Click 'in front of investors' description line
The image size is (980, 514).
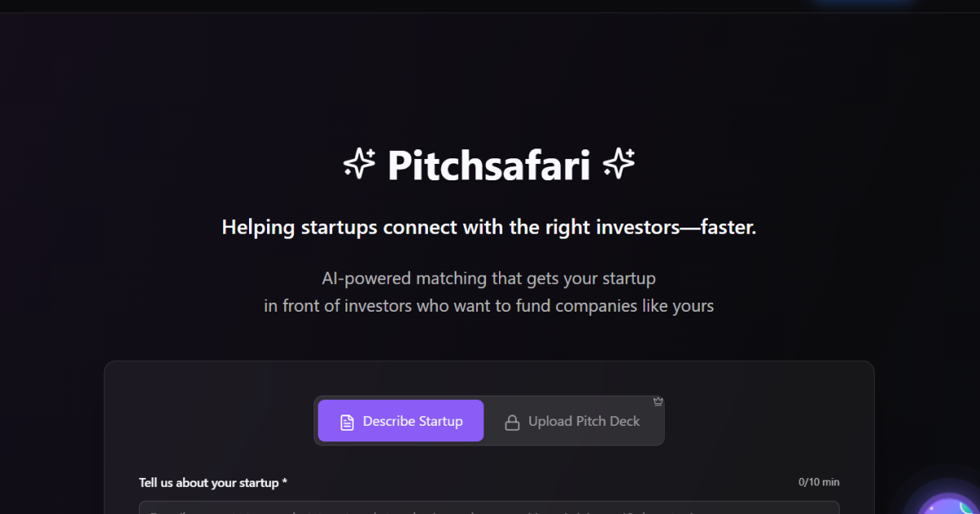[489, 306]
